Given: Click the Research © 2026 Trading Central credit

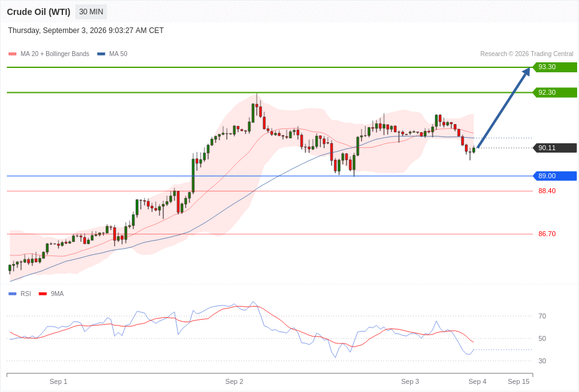Looking at the screenshot, I should (527, 54).
